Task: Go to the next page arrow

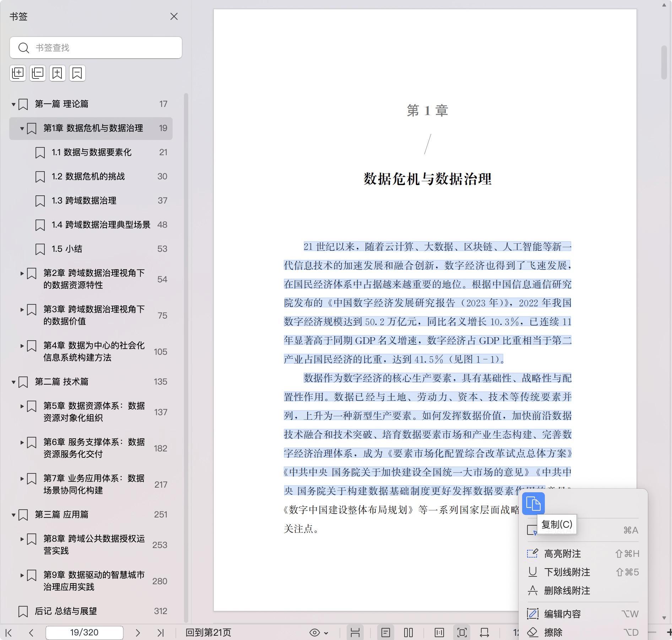Action: [x=138, y=633]
